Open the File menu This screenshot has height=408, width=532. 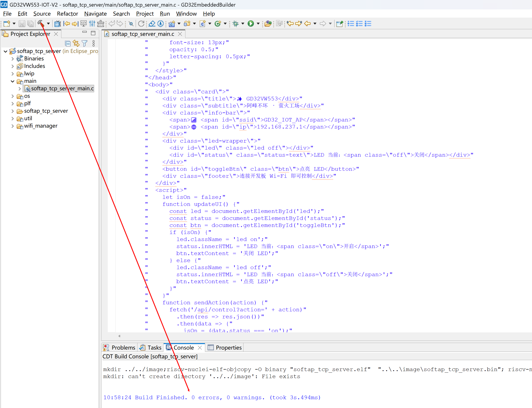coord(7,14)
